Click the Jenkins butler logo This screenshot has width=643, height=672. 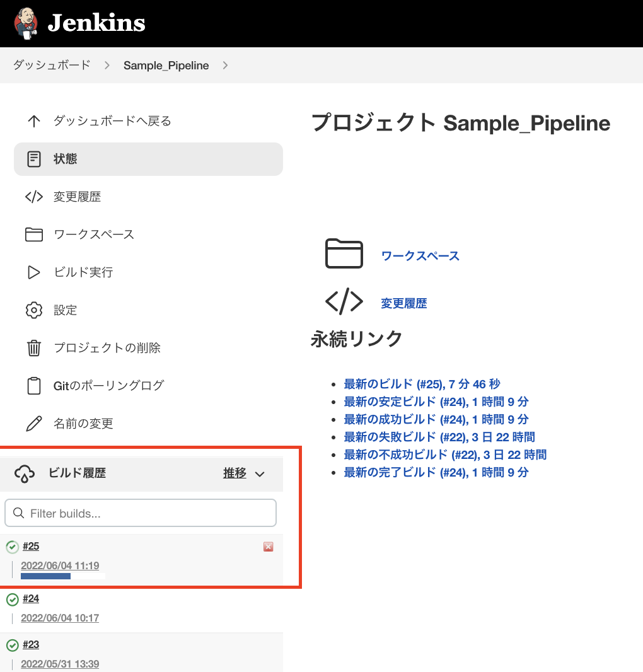[x=26, y=23]
